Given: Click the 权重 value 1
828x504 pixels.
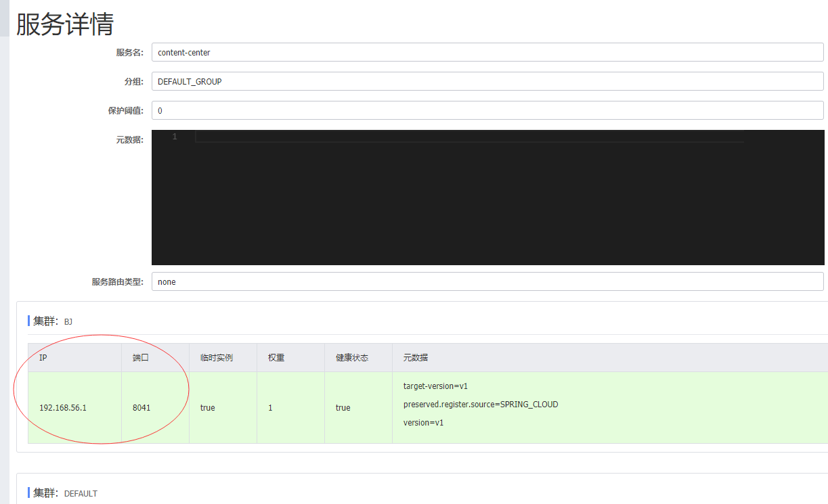Looking at the screenshot, I should (x=270, y=408).
